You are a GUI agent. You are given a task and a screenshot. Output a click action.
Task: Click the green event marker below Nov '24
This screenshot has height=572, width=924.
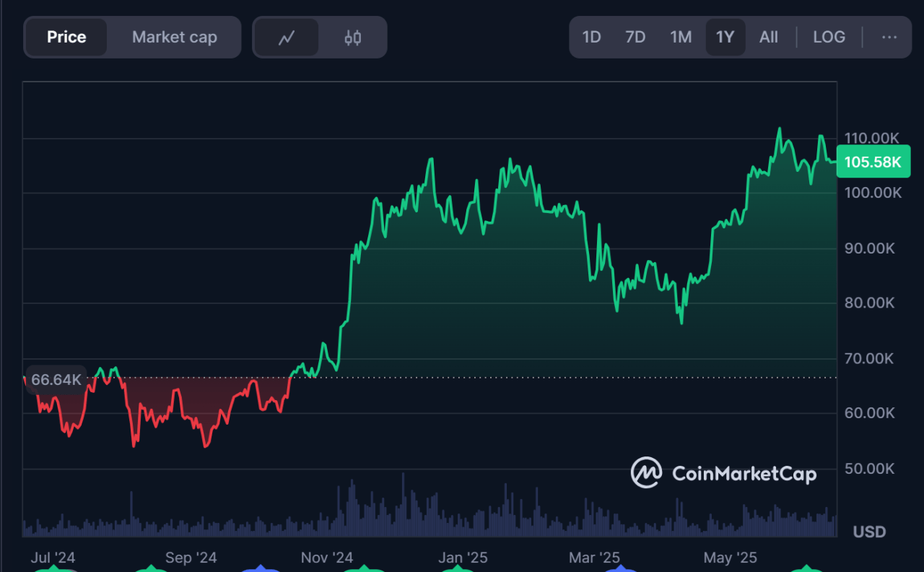pos(362,569)
